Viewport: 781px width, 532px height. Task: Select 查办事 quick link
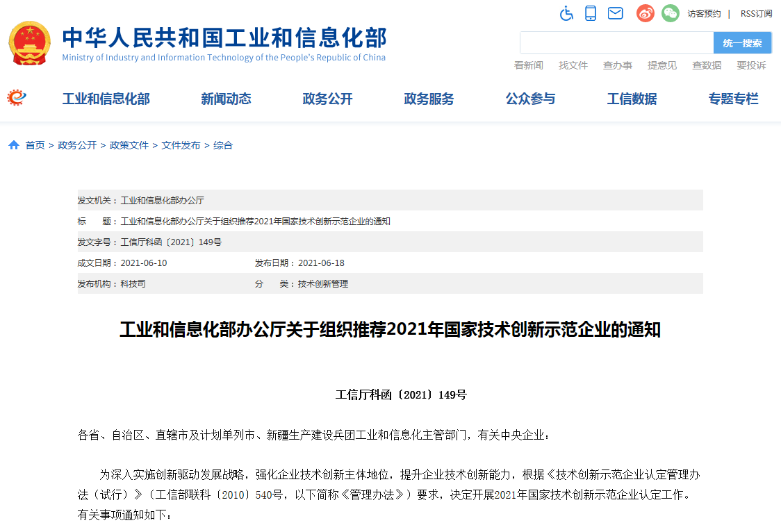coord(618,65)
